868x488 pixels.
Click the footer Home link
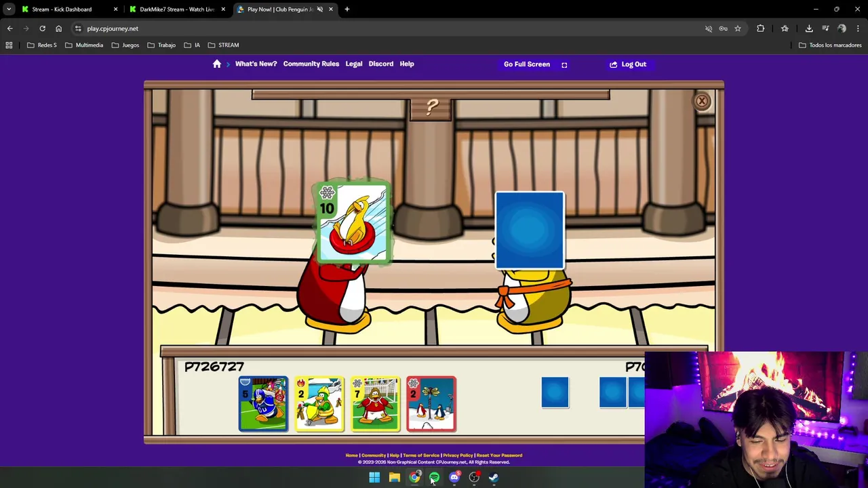coord(351,455)
